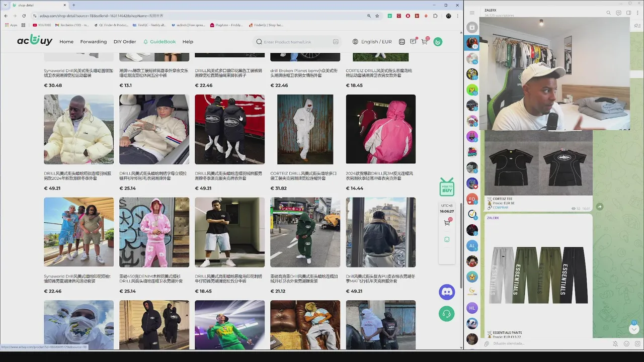Open the English / EUR language selector

pos(372,42)
